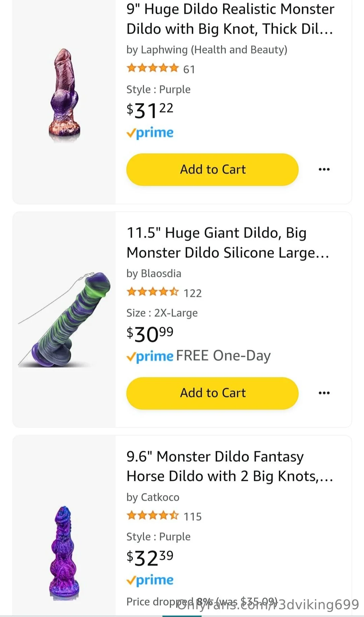The image size is (364, 617).
Task: Click the star rating with 122 reviews
Action: pos(153,292)
